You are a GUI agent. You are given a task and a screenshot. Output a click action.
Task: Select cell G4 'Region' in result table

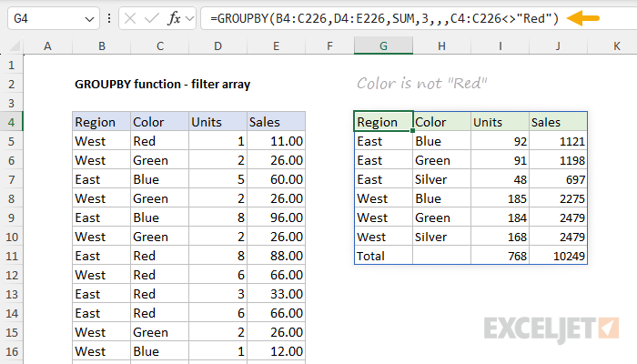click(x=383, y=122)
